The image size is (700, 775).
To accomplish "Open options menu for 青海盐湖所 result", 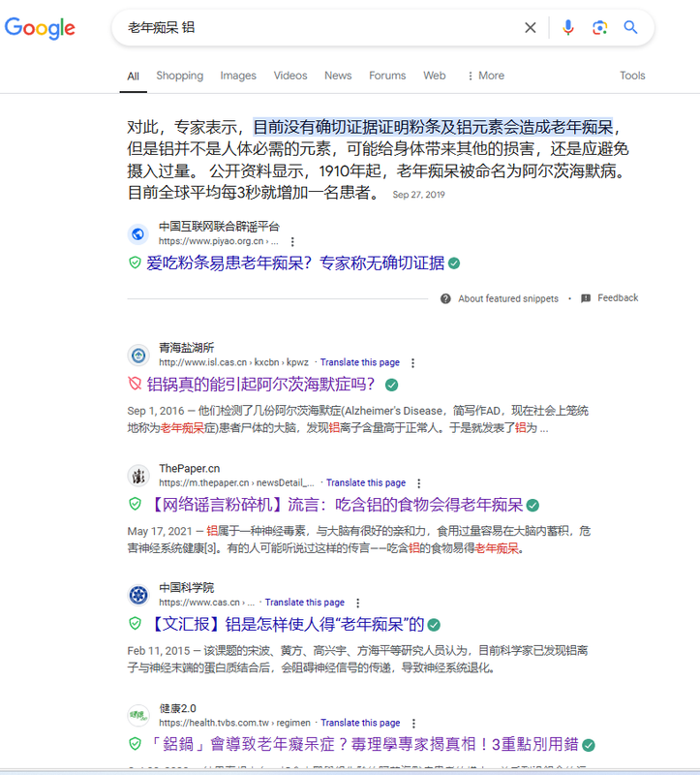I will click(413, 362).
